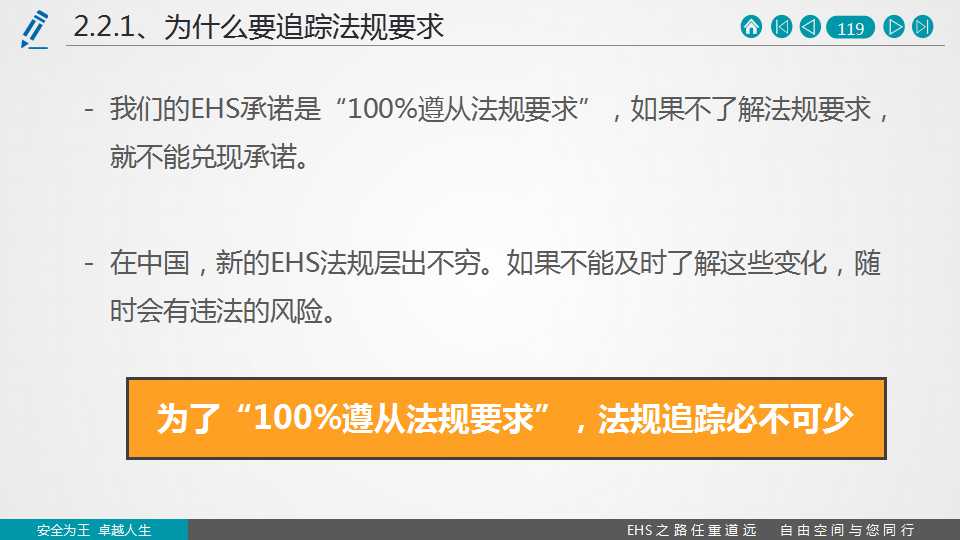Click the line 就不能兑现承诺。
This screenshot has height=540, width=960.
point(209,157)
